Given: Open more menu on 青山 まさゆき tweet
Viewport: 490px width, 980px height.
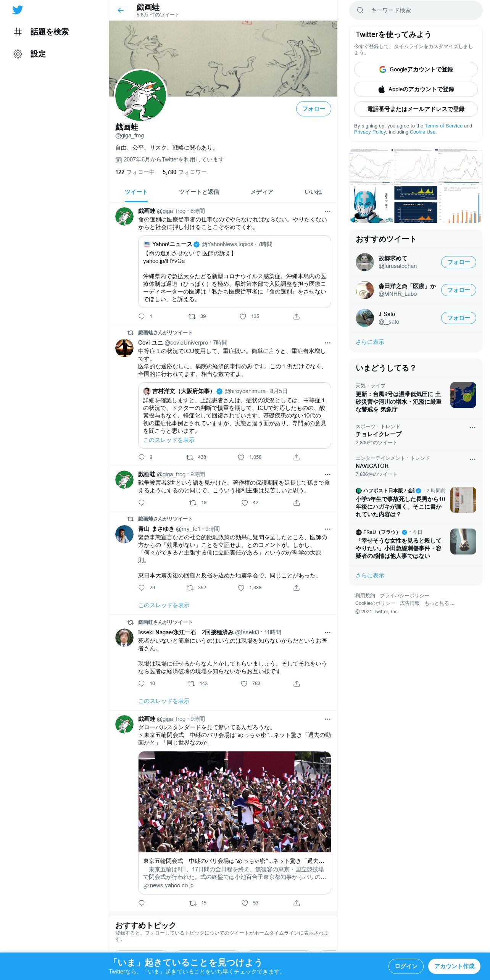Looking at the screenshot, I should pos(327,529).
